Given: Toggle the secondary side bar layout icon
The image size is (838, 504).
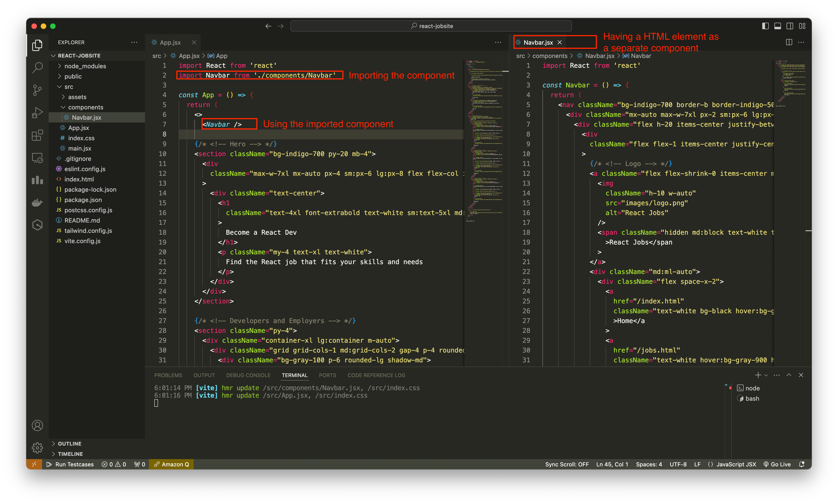Looking at the screenshot, I should tap(790, 26).
